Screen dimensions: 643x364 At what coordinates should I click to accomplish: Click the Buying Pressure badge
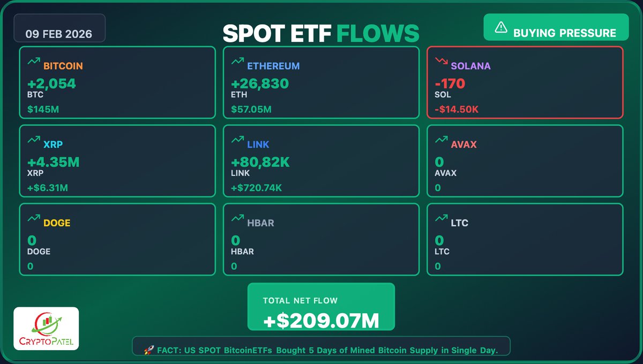click(556, 27)
